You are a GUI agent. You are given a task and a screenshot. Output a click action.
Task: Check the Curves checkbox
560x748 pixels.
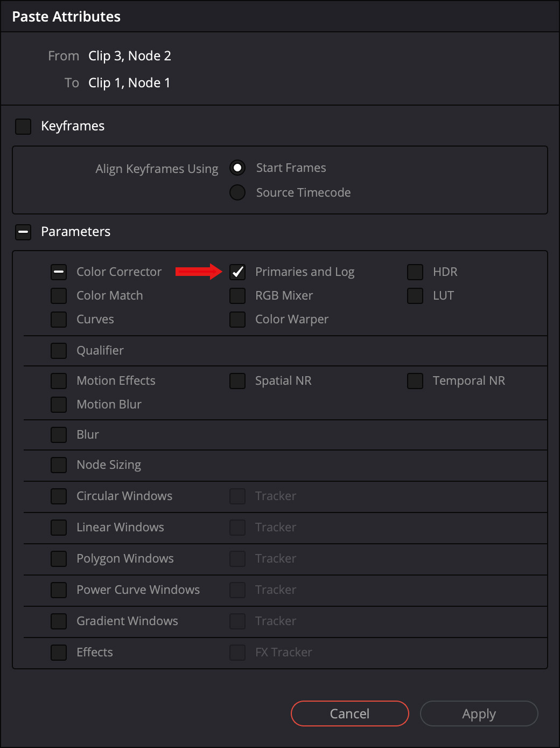click(x=59, y=320)
